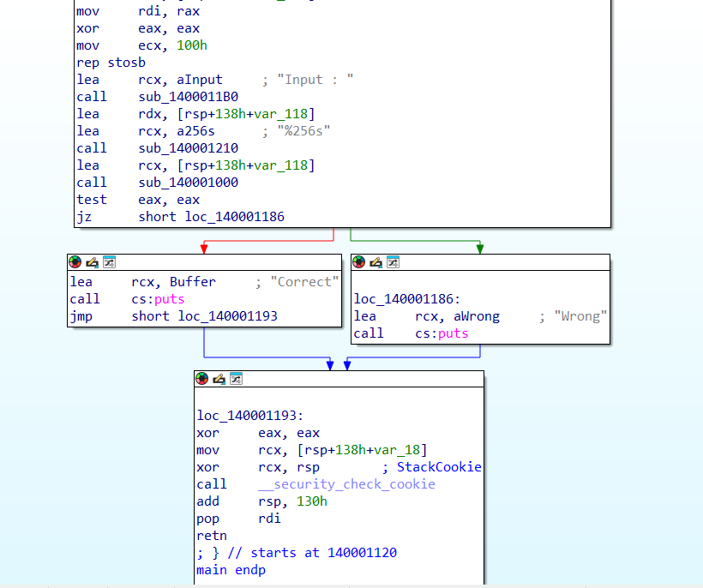
Task: Click the group nodes icon in the "Correct" node header
Action: pyautogui.click(x=110, y=262)
